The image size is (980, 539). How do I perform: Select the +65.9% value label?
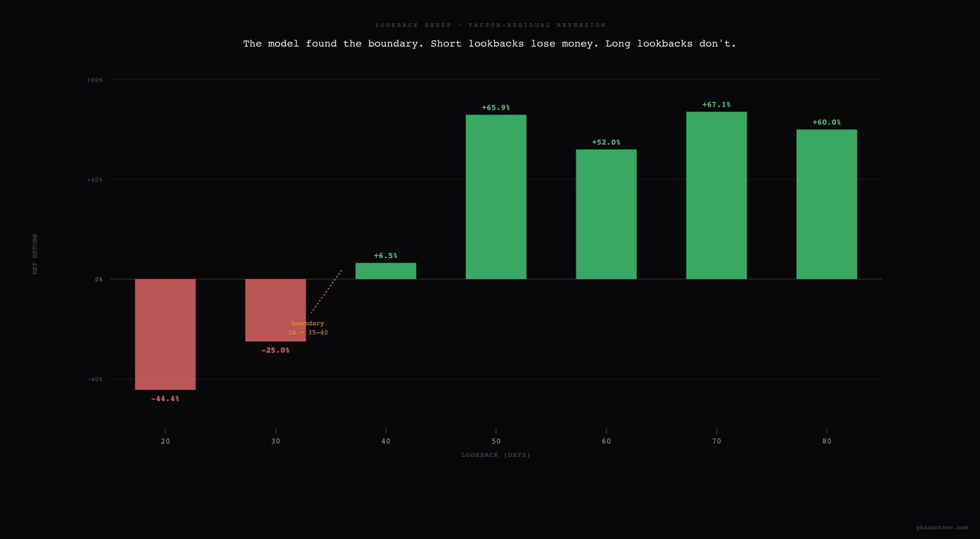click(x=496, y=108)
